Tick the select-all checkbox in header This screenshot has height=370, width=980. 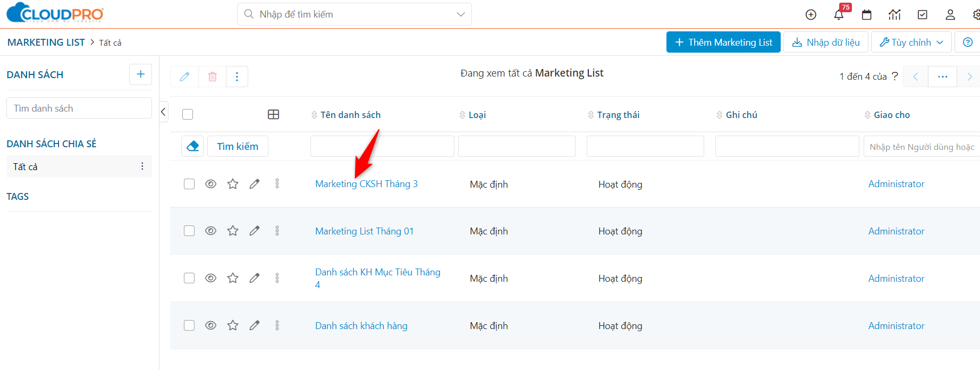coord(188,114)
